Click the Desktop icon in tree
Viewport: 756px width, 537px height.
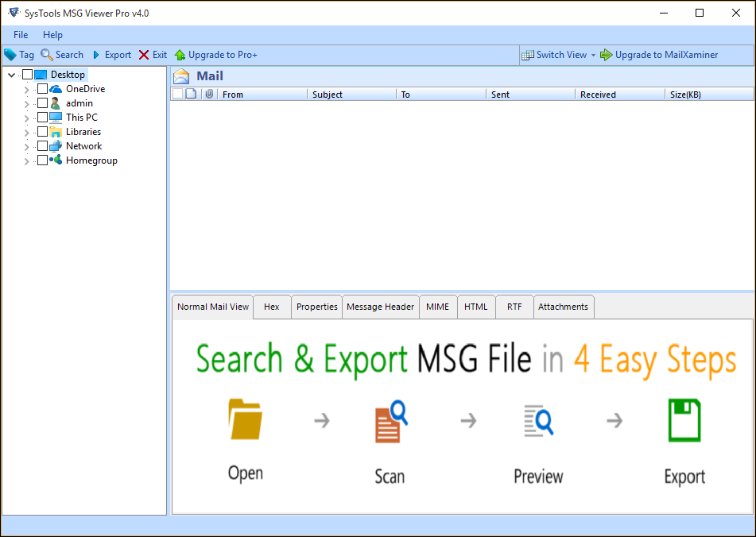pos(41,75)
